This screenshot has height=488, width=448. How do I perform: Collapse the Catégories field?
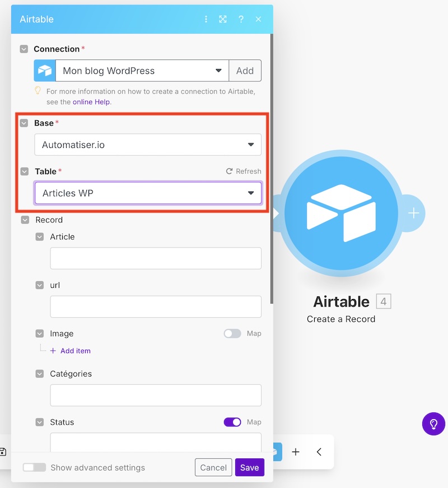40,374
